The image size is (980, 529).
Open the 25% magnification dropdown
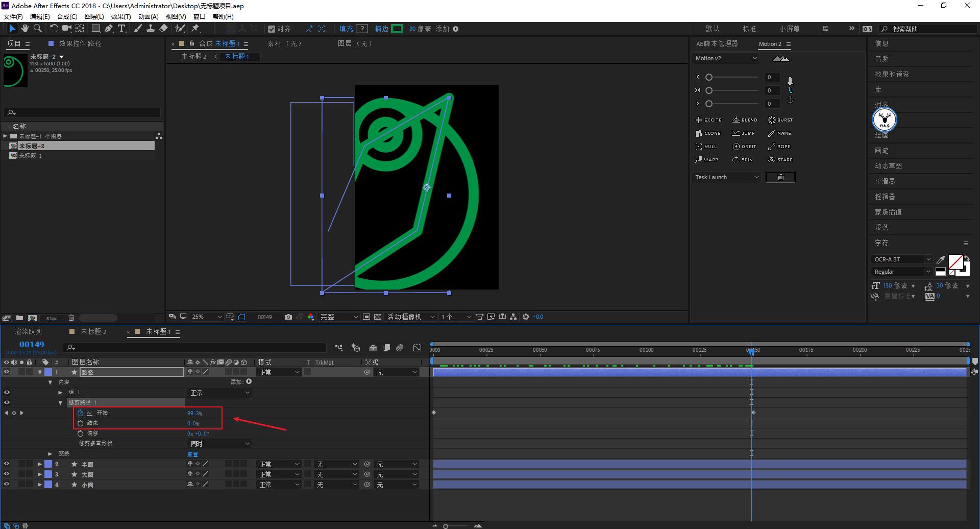tap(206, 317)
